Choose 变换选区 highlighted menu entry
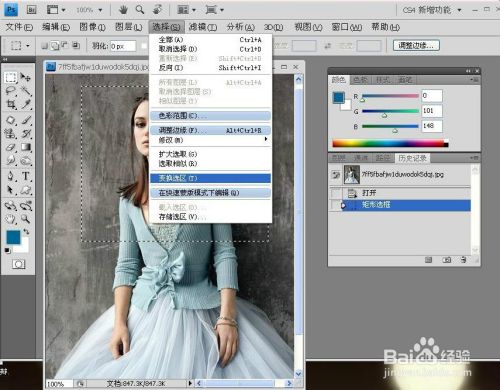Viewport: 500px width, 390px height. 211,178
